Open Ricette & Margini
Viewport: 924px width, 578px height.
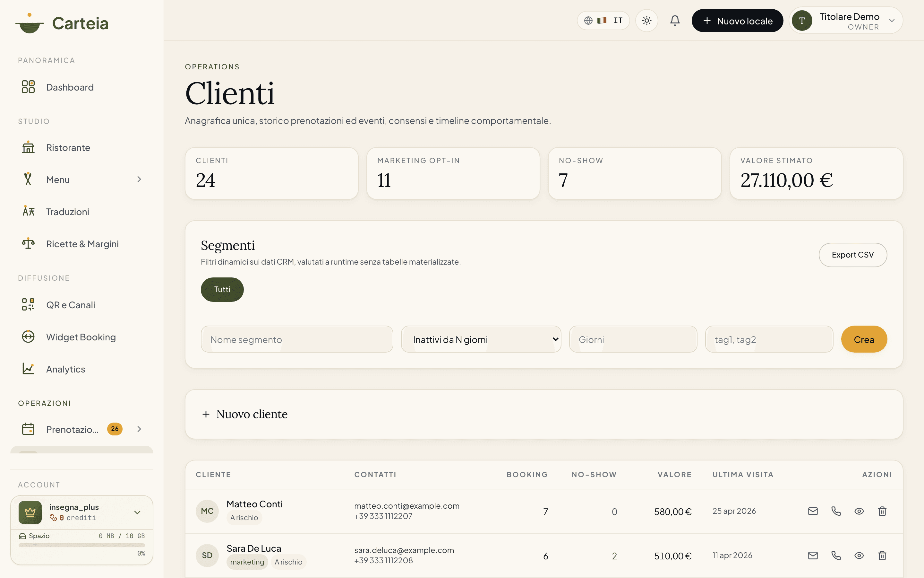click(82, 244)
